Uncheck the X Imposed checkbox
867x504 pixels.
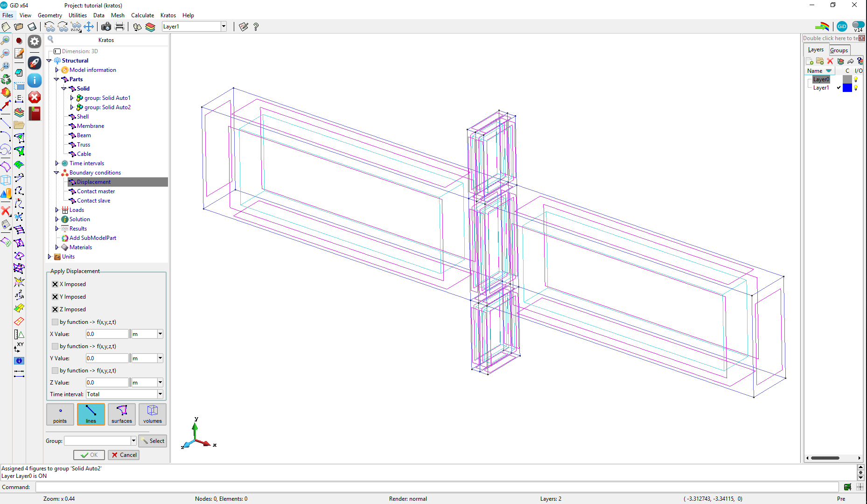[x=55, y=284]
